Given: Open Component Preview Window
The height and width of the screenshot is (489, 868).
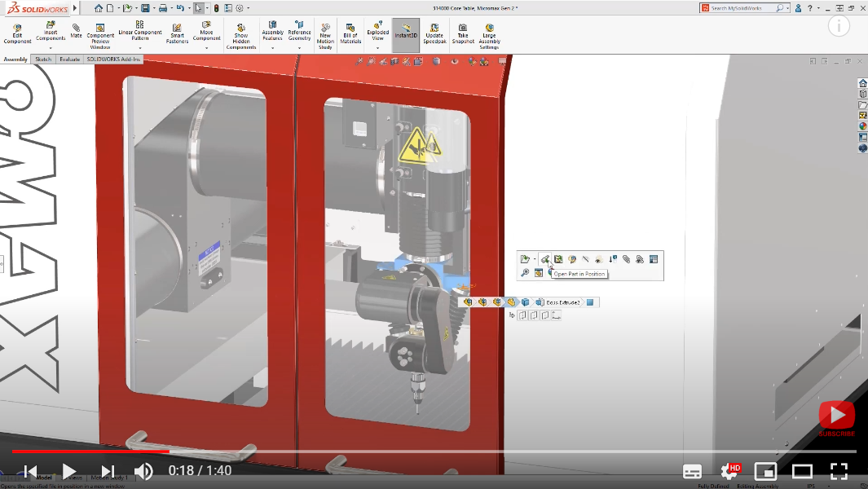Looking at the screenshot, I should click(100, 37).
